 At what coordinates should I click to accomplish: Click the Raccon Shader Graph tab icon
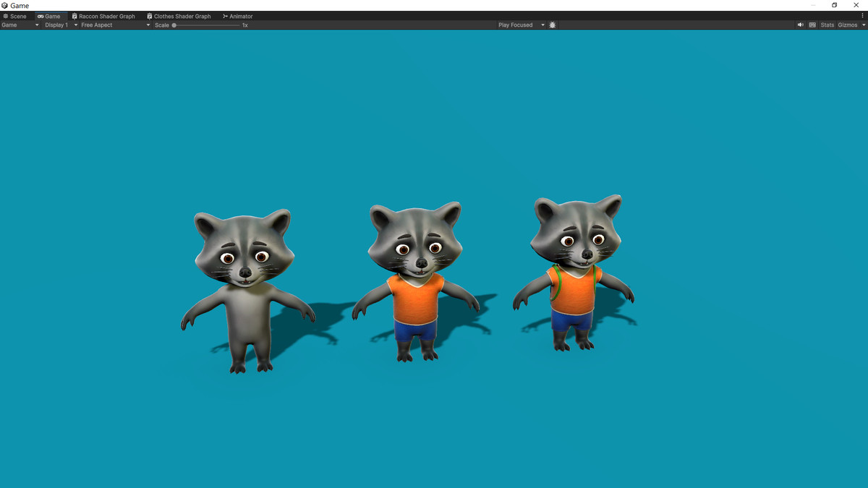(75, 16)
